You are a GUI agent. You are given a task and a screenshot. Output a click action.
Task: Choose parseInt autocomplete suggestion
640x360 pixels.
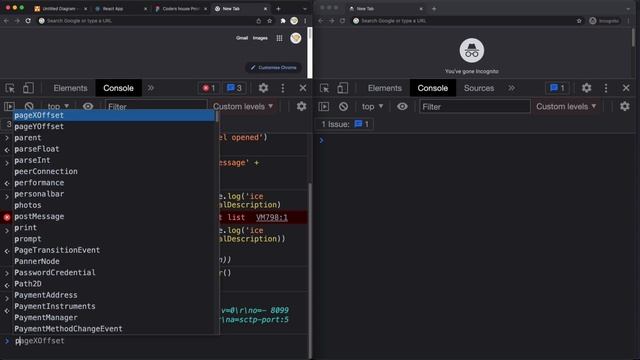pyautogui.click(x=114, y=160)
